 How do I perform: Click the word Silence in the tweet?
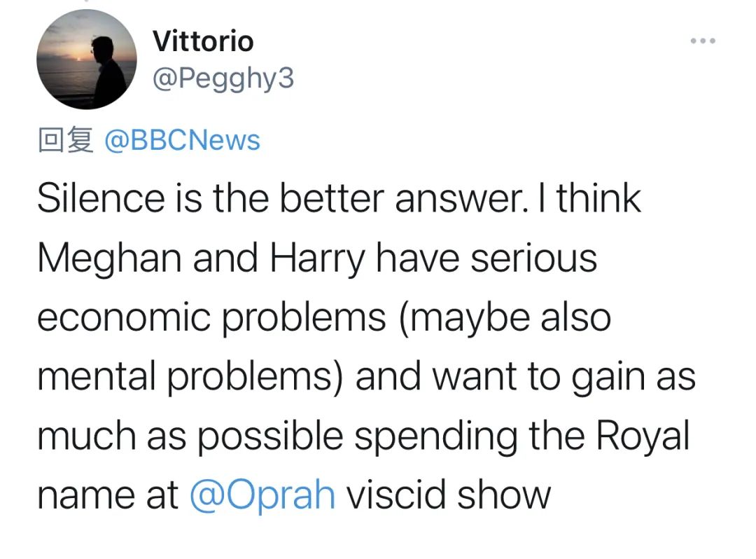click(x=101, y=198)
